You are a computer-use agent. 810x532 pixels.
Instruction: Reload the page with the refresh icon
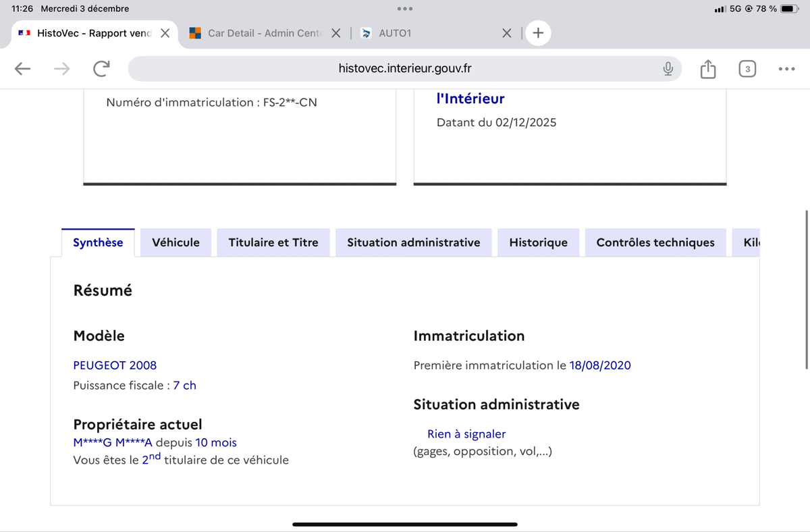click(x=101, y=68)
